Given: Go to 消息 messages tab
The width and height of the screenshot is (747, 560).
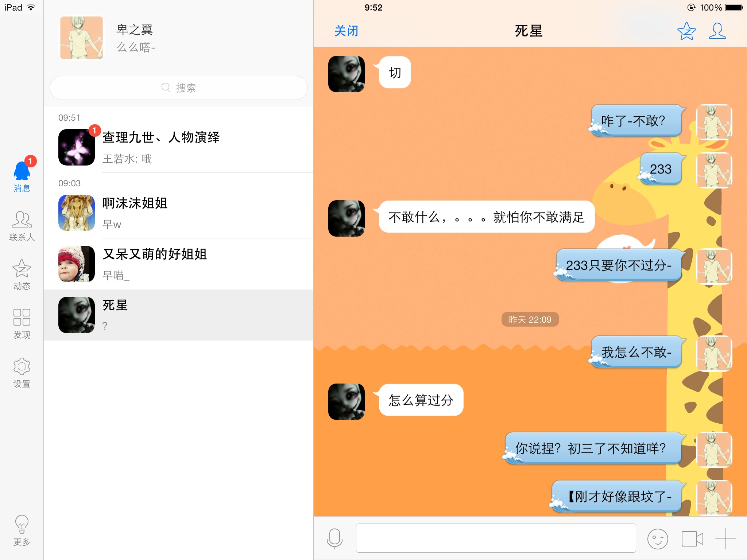Looking at the screenshot, I should coord(22,177).
